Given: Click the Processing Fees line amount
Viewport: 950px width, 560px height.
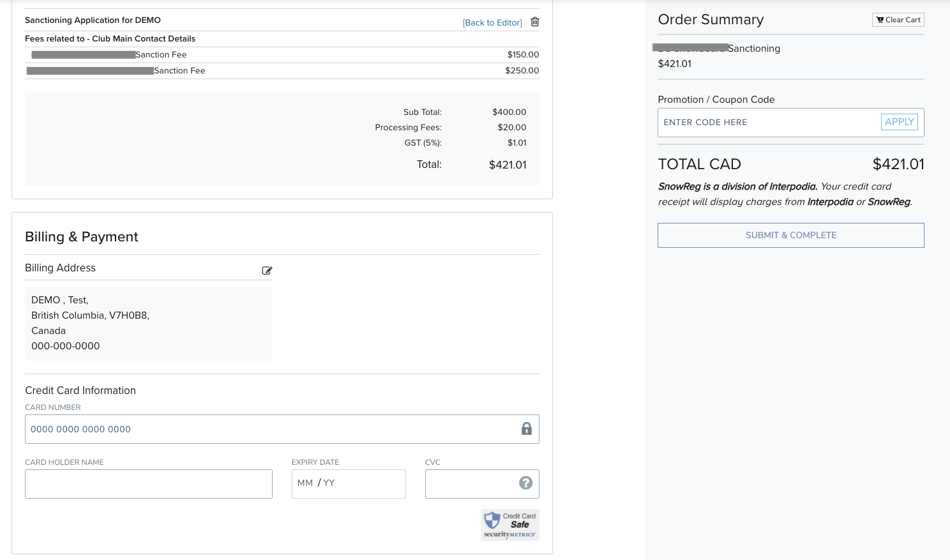Looking at the screenshot, I should [x=511, y=128].
